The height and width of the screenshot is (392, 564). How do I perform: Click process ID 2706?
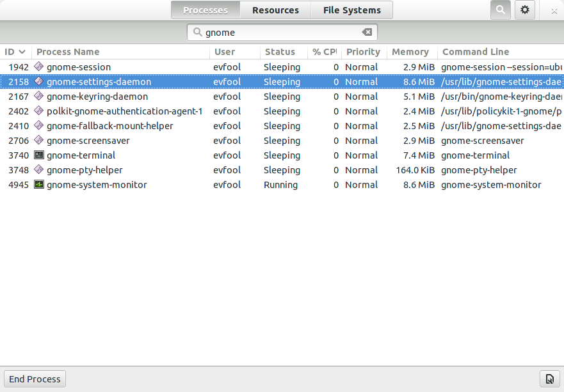pos(19,141)
